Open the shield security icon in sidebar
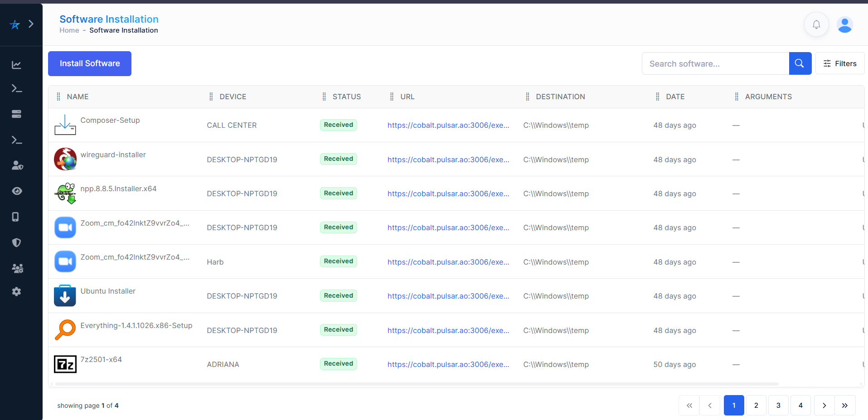 [17, 242]
